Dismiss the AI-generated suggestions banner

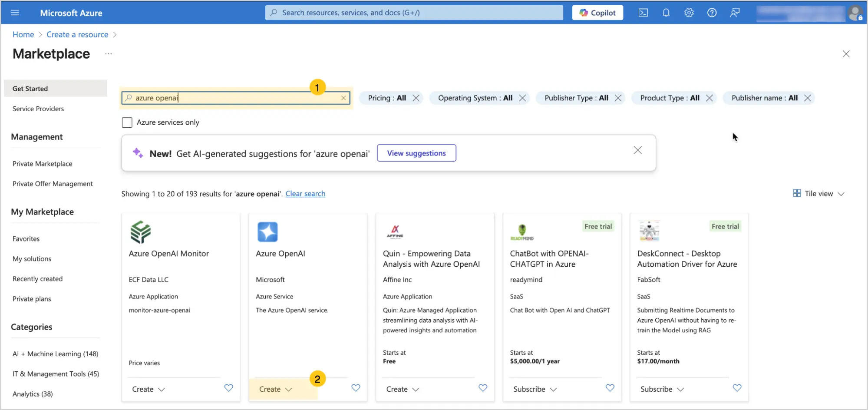637,150
